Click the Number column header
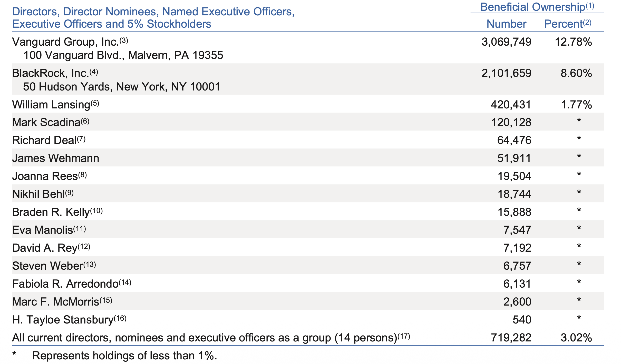Viewport: 621px width, 364px height. [x=506, y=24]
